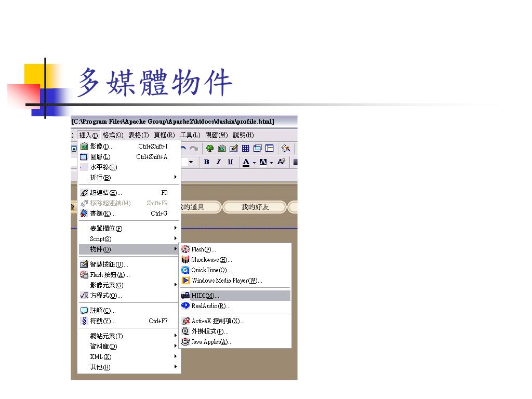Toggle italic formatting

tap(218, 162)
